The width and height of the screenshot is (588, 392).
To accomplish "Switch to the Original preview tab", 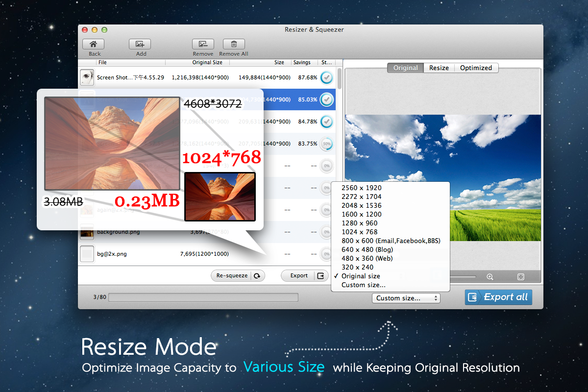I will click(405, 68).
